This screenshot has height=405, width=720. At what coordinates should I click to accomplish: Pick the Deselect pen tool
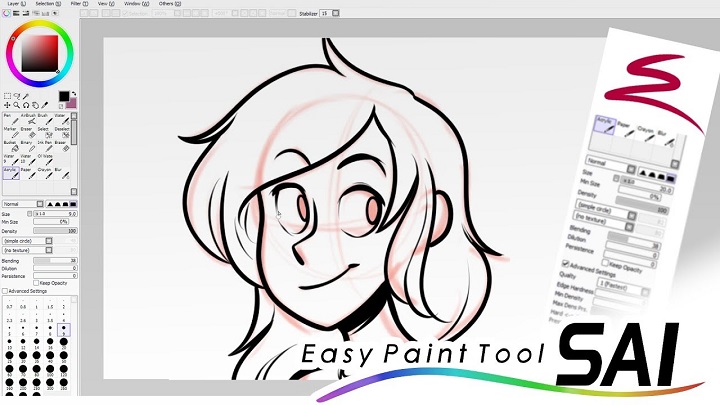62,133
